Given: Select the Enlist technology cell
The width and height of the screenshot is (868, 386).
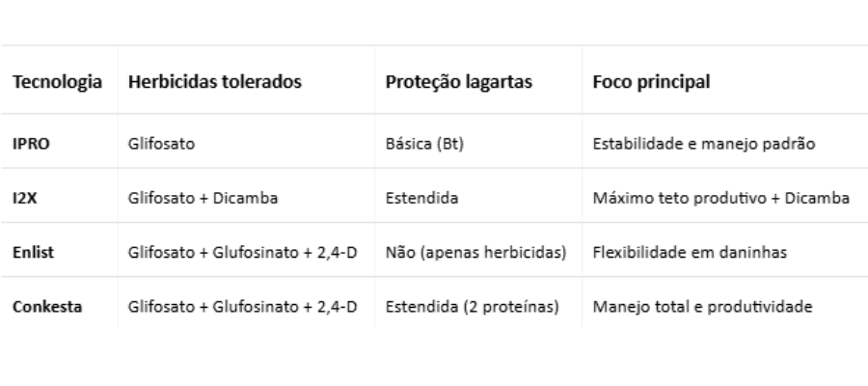Looking at the screenshot, I should point(32,253).
